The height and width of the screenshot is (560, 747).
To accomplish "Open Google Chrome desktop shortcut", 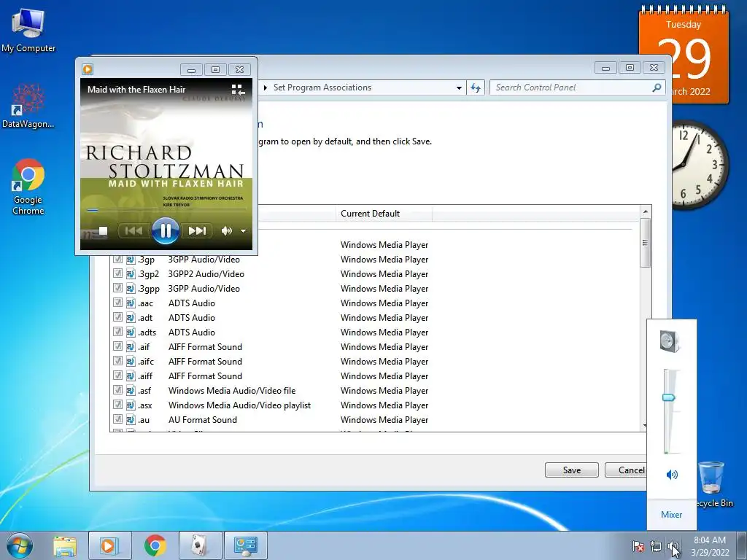I will tap(28, 187).
